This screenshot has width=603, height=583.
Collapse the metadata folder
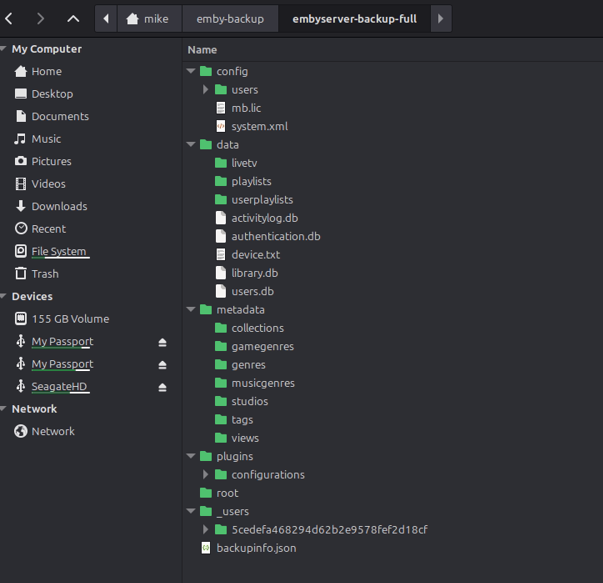coord(191,309)
